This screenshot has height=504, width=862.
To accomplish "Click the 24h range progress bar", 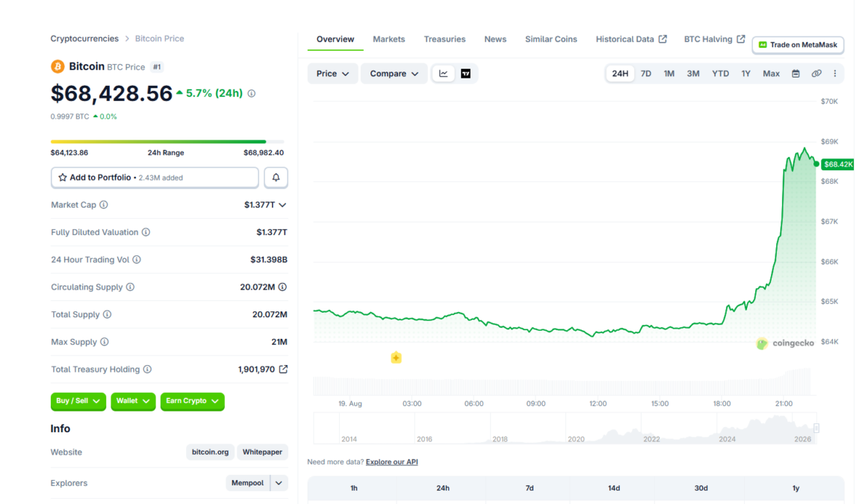I will click(167, 142).
